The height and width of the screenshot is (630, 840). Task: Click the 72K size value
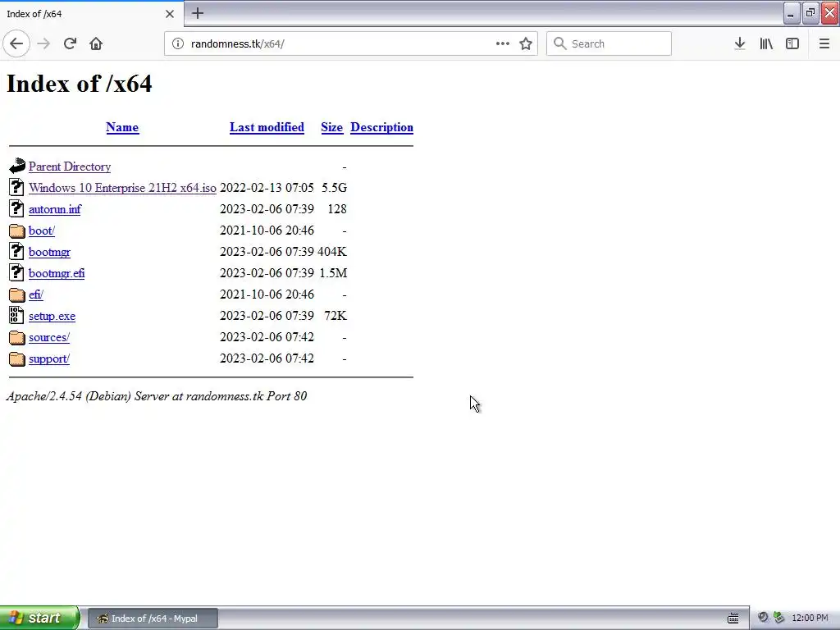click(336, 316)
